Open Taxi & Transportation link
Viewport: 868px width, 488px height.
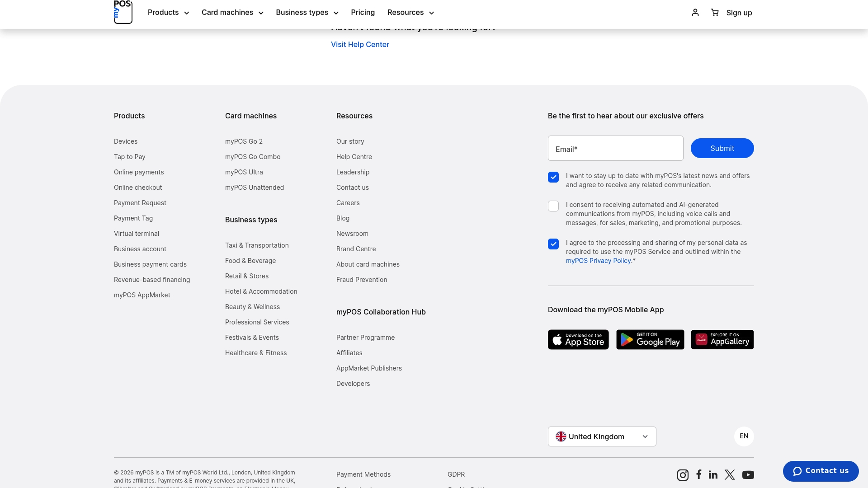click(x=257, y=245)
